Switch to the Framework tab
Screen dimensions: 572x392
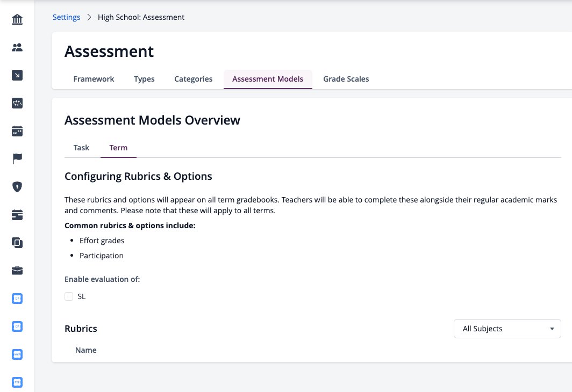94,79
